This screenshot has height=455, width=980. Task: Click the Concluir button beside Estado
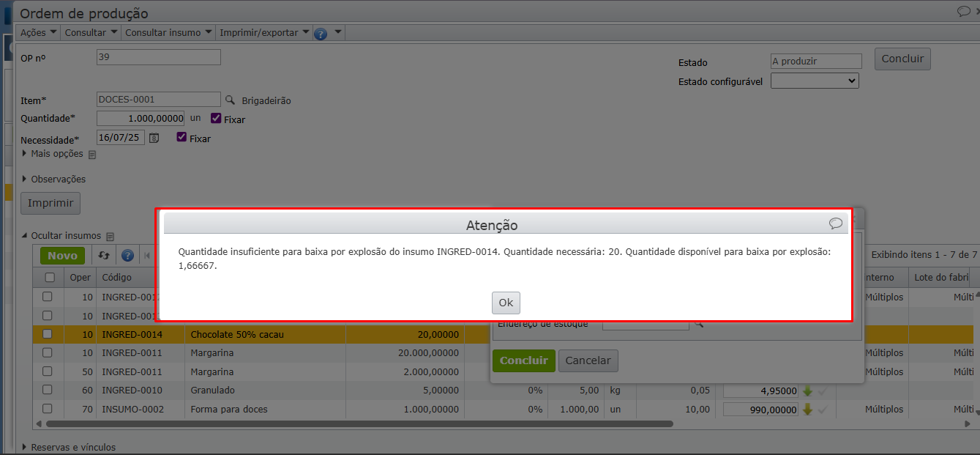coord(902,59)
